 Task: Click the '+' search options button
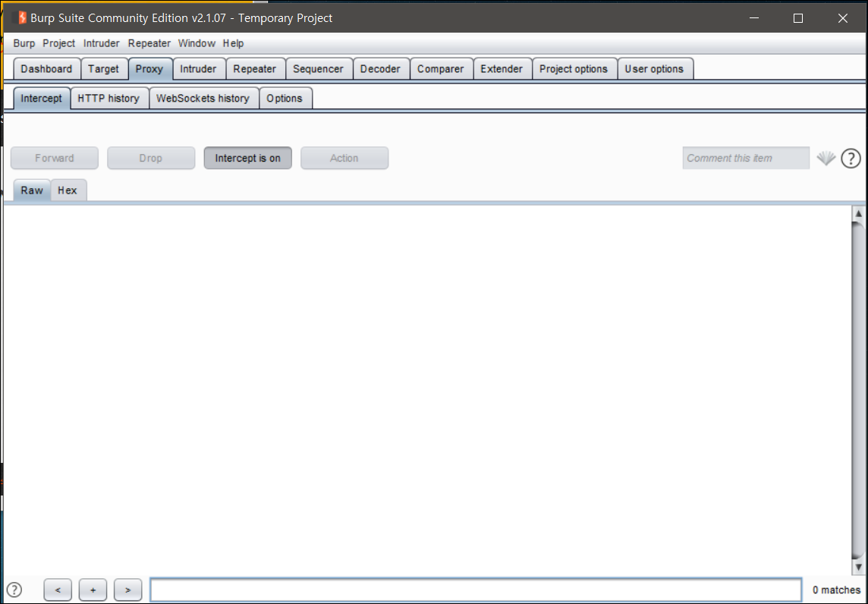(93, 590)
